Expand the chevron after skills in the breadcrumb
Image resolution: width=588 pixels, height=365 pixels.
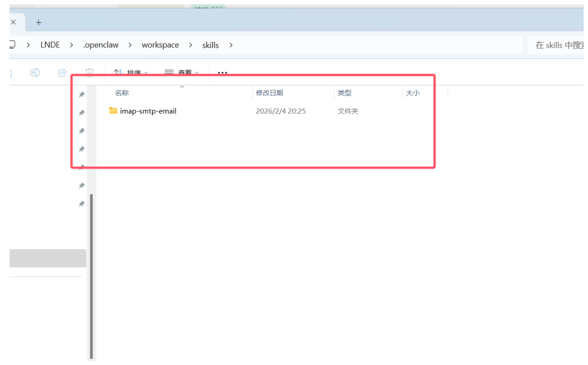pyautogui.click(x=231, y=45)
